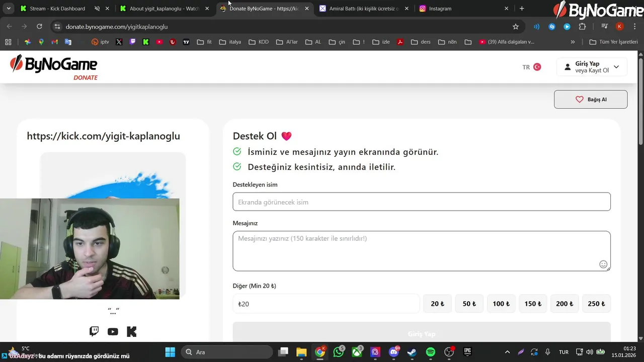Unmute the Stream - Kick Dashboard tab

[97, 9]
